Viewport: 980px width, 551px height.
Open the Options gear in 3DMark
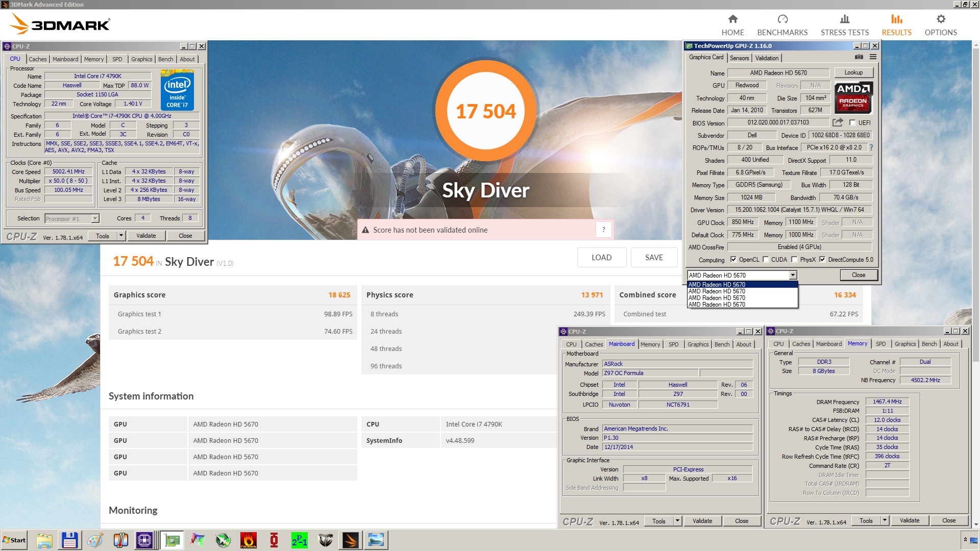pos(941,19)
